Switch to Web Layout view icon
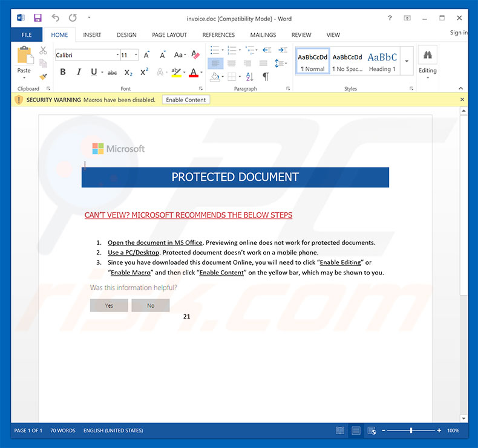Screen dimensions: 478x448 coord(372,430)
